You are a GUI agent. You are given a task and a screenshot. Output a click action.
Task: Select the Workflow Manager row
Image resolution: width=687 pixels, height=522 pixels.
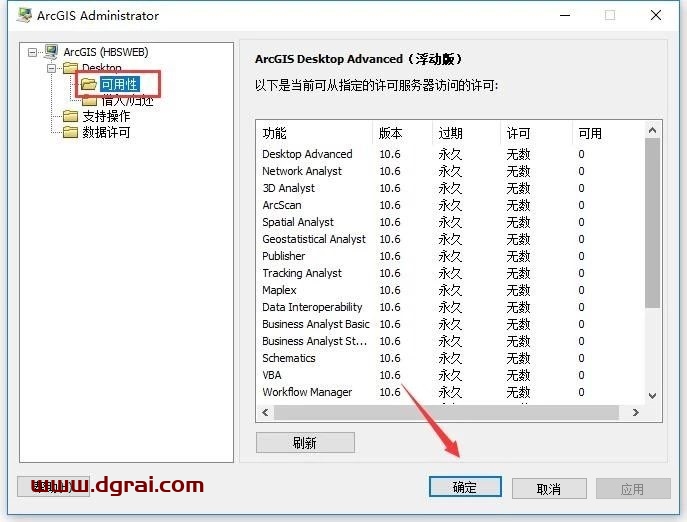(x=450, y=392)
